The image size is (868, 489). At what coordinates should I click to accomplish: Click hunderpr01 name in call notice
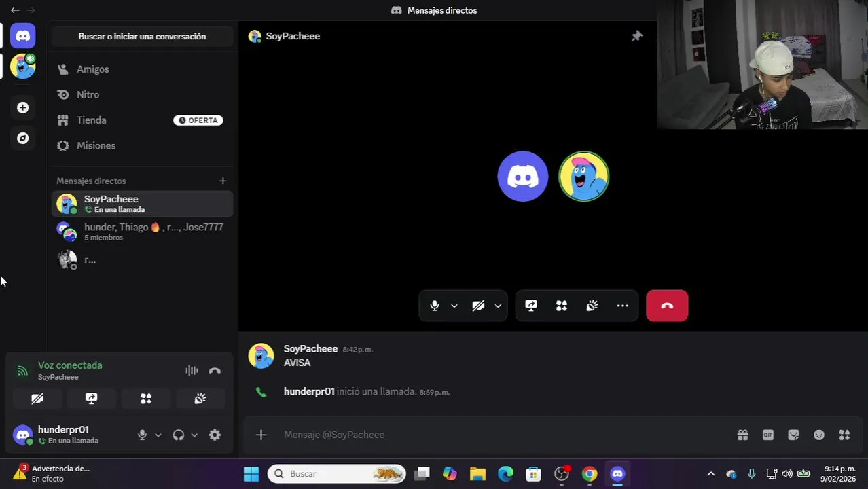click(x=309, y=391)
